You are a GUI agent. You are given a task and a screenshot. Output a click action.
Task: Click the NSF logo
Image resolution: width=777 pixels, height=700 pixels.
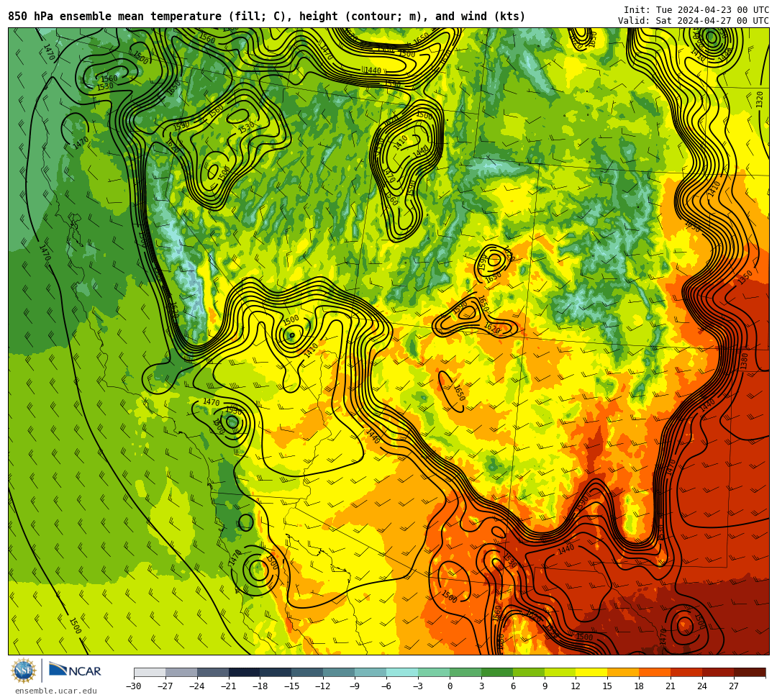24,671
